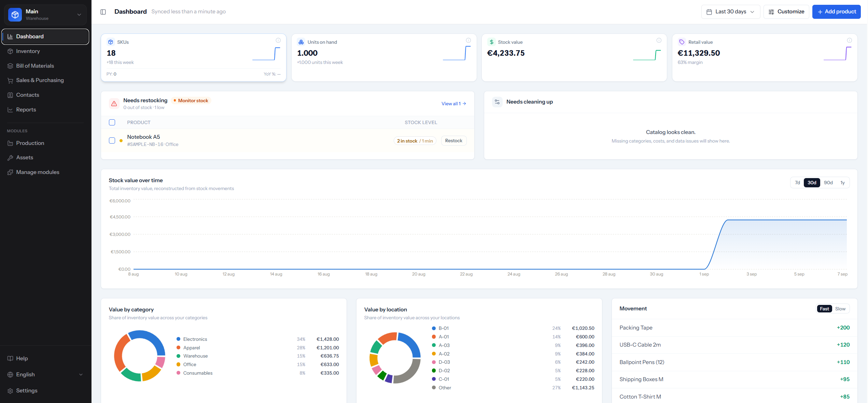The width and height of the screenshot is (868, 403).
Task: Click the Units on hand boxes icon
Action: pyautogui.click(x=301, y=42)
